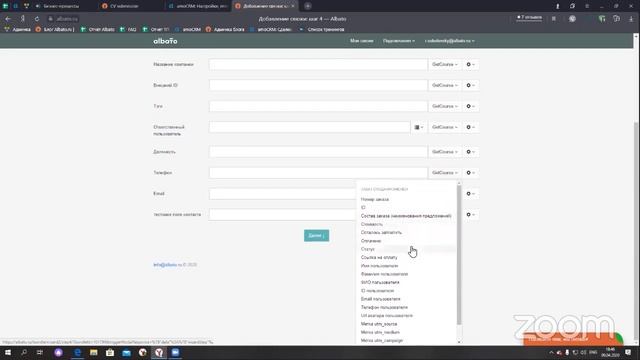This screenshot has height=360, width=640.
Task: Open Windows Start menu
Action: [8, 353]
